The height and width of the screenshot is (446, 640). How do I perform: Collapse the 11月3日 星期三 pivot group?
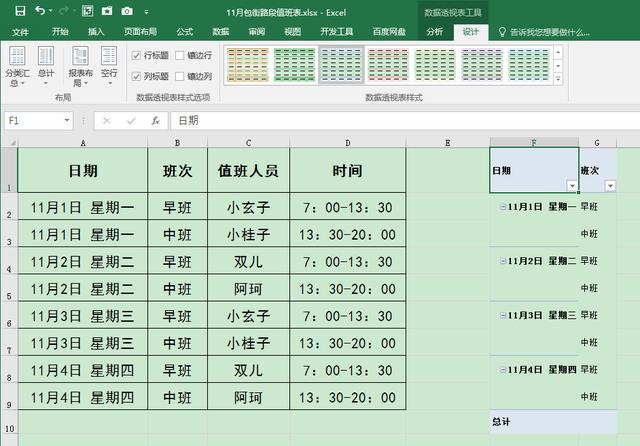click(503, 315)
